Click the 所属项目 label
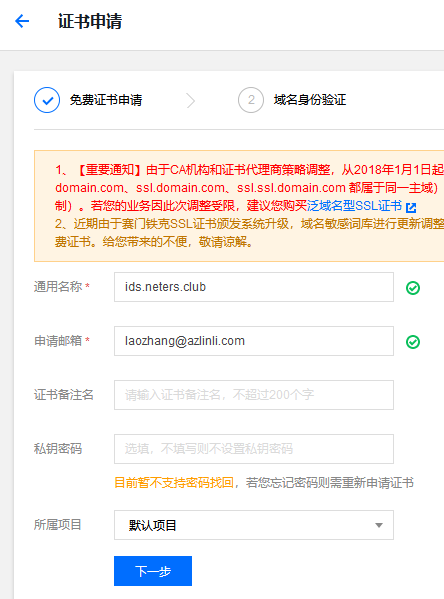Image resolution: width=444 pixels, height=599 pixels. 58,524
